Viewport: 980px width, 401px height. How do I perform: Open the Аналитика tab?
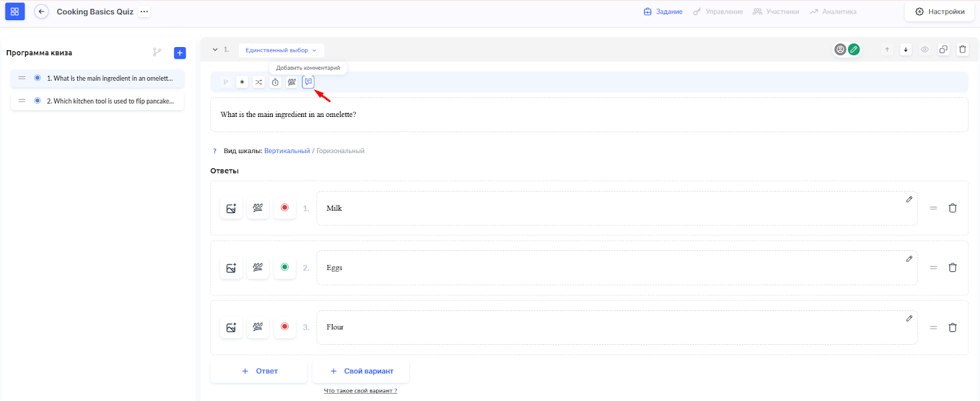(x=833, y=12)
